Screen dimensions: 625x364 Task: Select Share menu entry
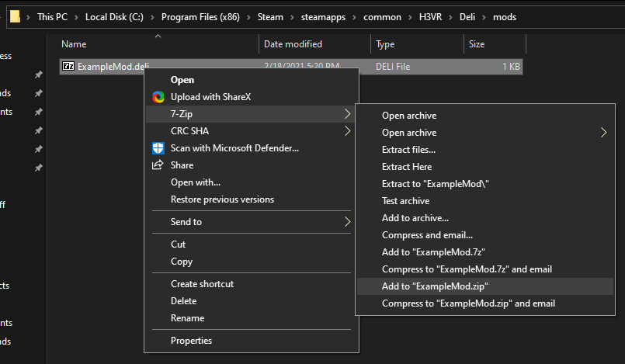[252, 165]
